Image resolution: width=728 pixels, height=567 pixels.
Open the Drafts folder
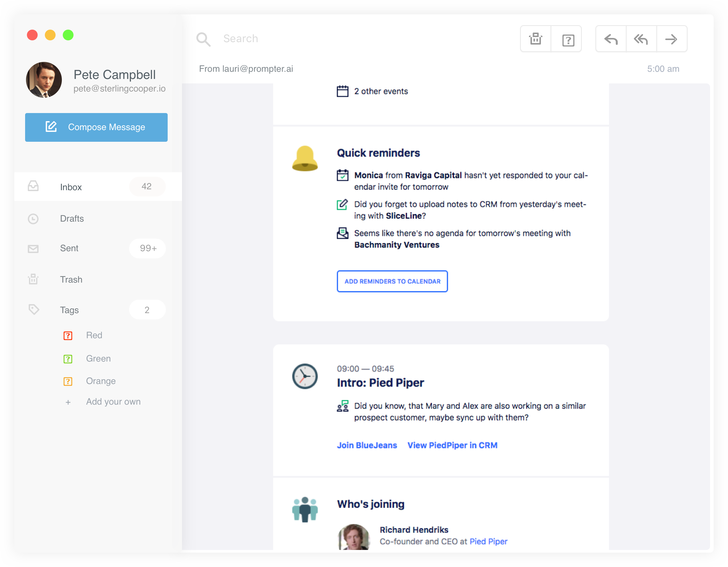click(x=72, y=219)
